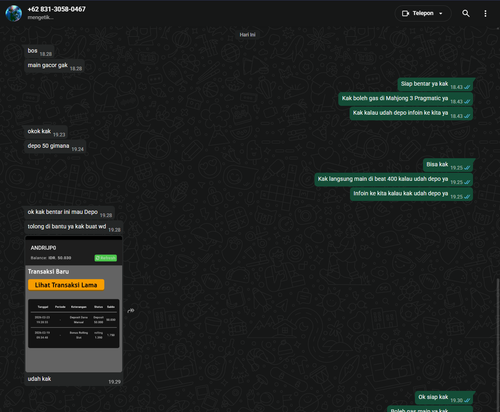Select message "tolong di bantu ya kak buat wd"
500x412 pixels.
(x=74, y=227)
